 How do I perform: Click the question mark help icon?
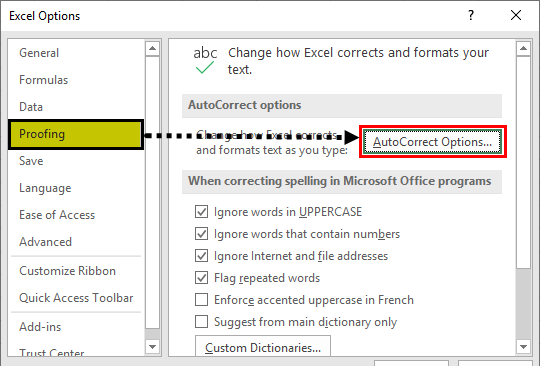(x=471, y=15)
